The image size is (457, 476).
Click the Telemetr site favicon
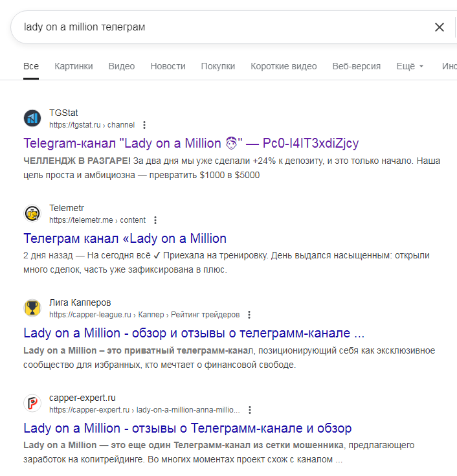pyautogui.click(x=32, y=213)
